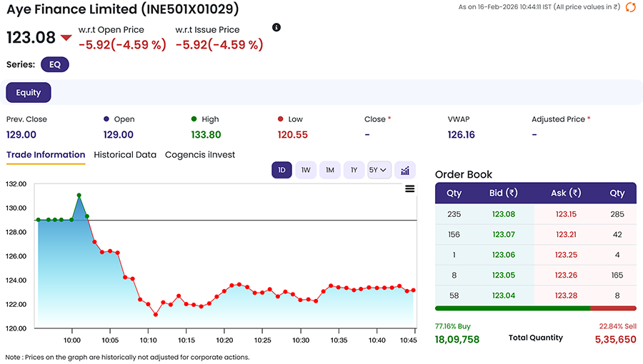Expand the 5Y range dropdown

click(379, 171)
